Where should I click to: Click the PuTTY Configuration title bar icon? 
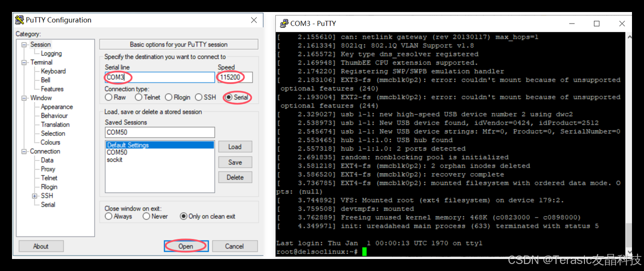20,20
